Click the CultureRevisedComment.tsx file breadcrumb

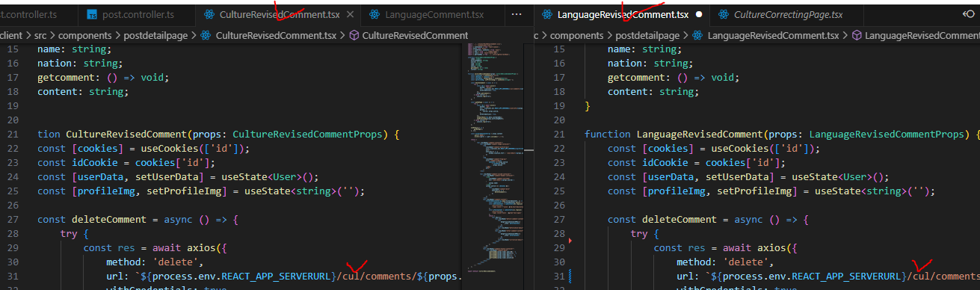point(276,35)
